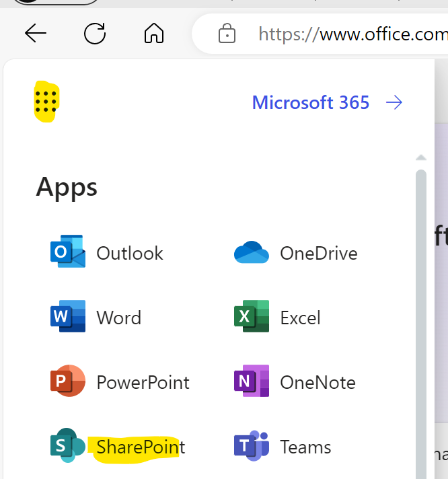Click the Word label
Screen dimensions: 448x479
click(x=119, y=318)
